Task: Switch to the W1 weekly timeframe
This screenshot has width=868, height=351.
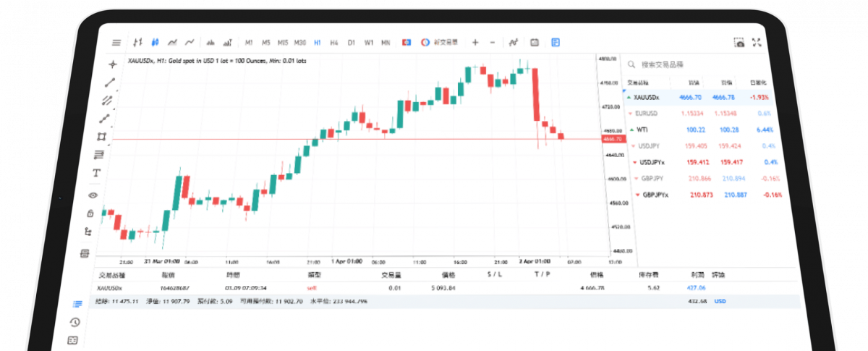Action: pyautogui.click(x=369, y=43)
